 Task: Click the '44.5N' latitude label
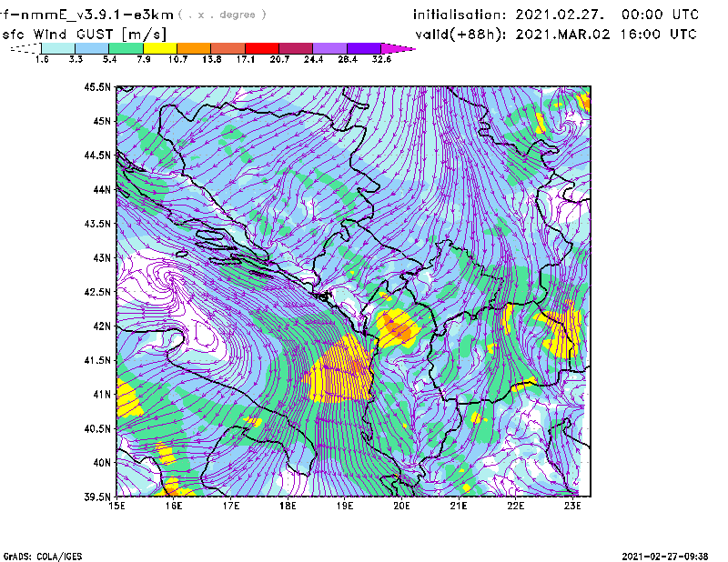click(97, 155)
